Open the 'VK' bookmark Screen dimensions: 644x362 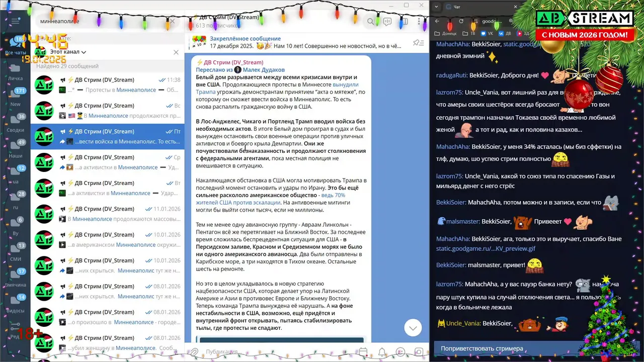pyautogui.click(x=487, y=33)
